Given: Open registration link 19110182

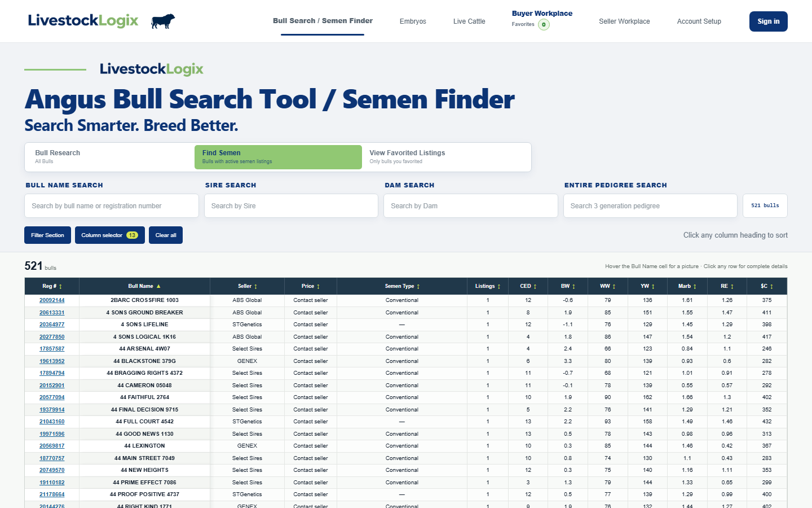Looking at the screenshot, I should pos(52,483).
